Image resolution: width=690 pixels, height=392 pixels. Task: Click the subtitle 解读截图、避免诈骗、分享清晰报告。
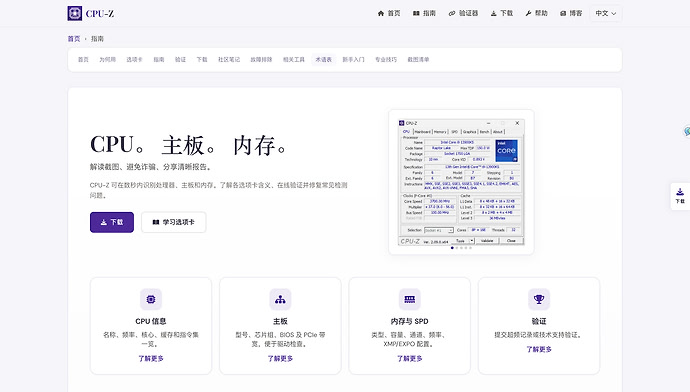[151, 167]
